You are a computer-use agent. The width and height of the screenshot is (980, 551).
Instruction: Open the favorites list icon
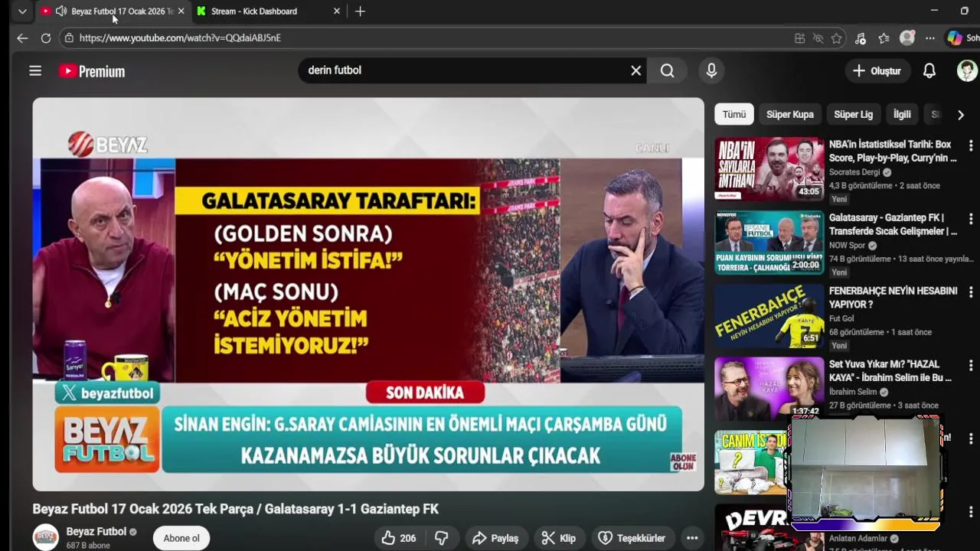[884, 38]
